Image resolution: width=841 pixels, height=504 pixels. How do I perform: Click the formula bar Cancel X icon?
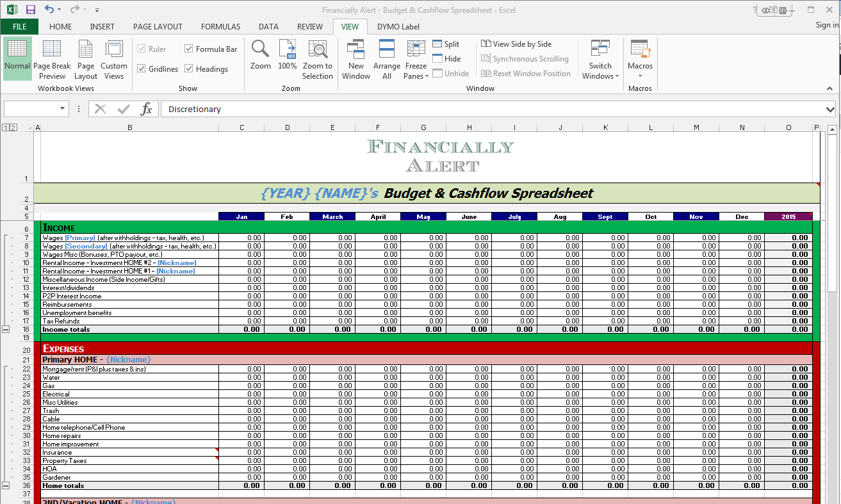click(x=101, y=109)
